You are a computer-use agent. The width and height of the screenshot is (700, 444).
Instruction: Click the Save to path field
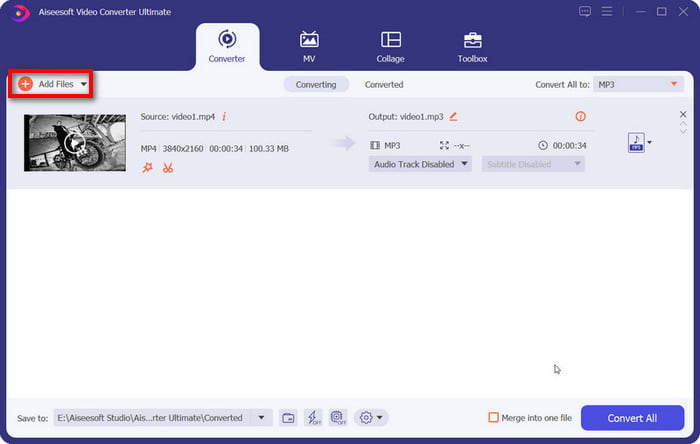pyautogui.click(x=152, y=418)
